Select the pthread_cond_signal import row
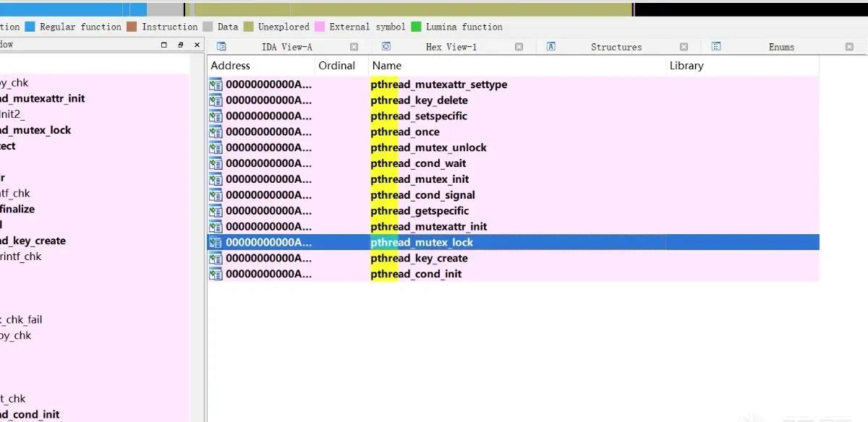868x422 pixels. tap(514, 195)
